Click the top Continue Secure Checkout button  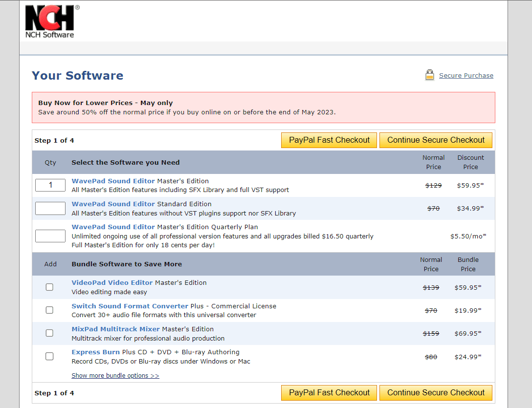click(436, 140)
